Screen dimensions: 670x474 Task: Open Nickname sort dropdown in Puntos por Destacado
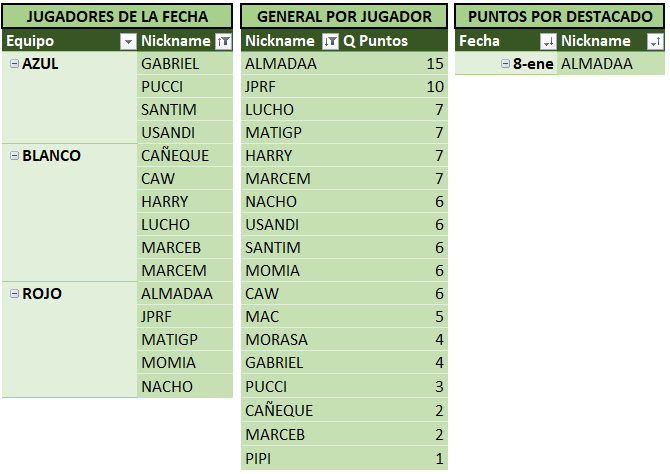(654, 41)
